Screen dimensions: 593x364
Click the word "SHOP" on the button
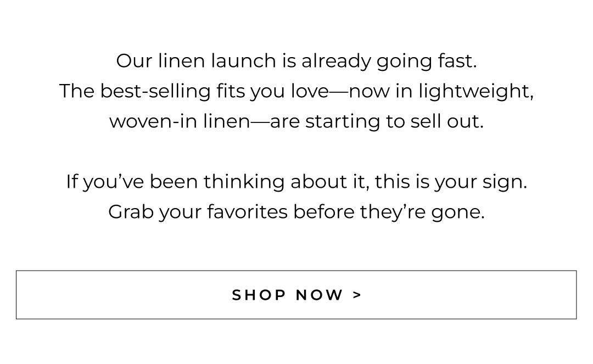point(259,295)
